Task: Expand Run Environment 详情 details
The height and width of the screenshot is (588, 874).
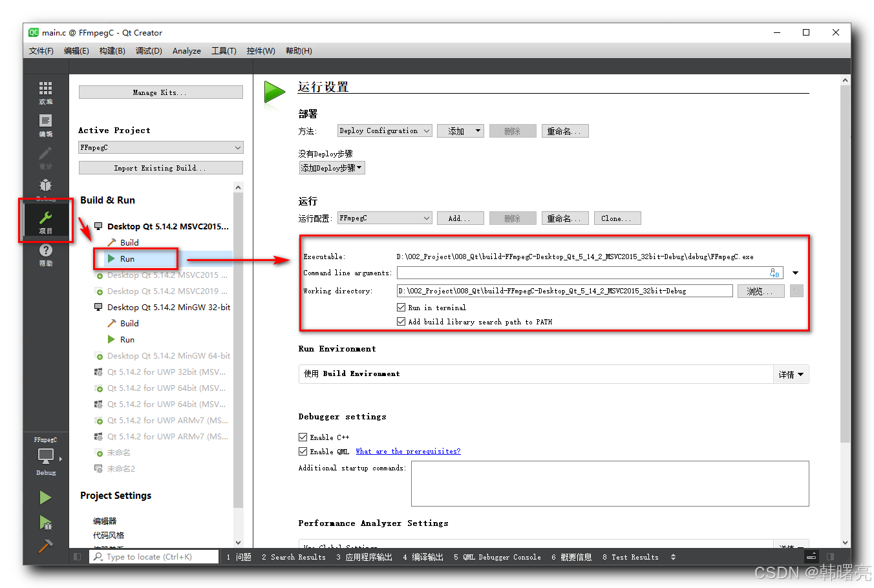Action: pos(791,374)
